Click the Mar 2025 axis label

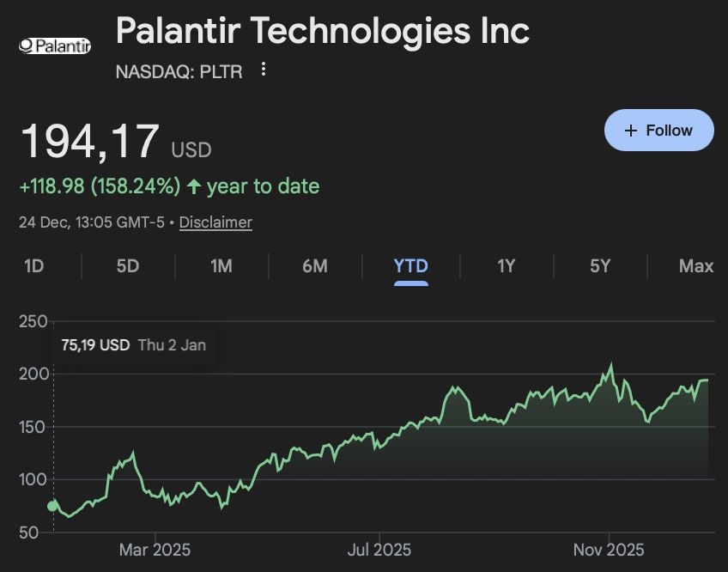tap(155, 550)
